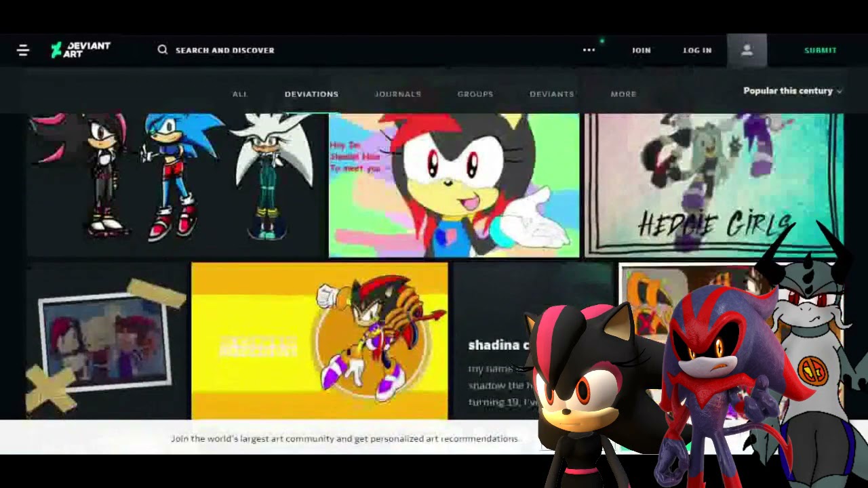Open the three-dots more options menu

pos(589,50)
